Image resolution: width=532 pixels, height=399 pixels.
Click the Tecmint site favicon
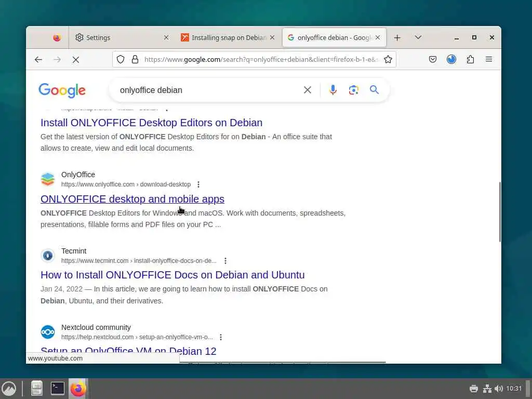[48, 256]
